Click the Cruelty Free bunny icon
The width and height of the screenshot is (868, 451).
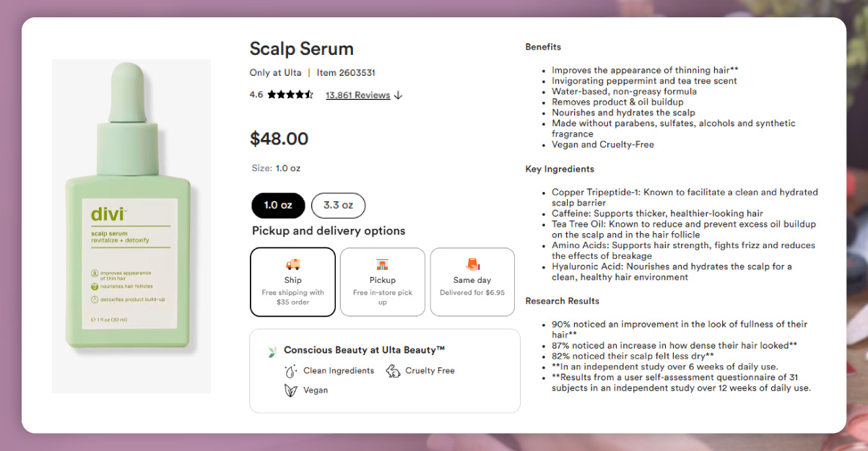tap(392, 370)
